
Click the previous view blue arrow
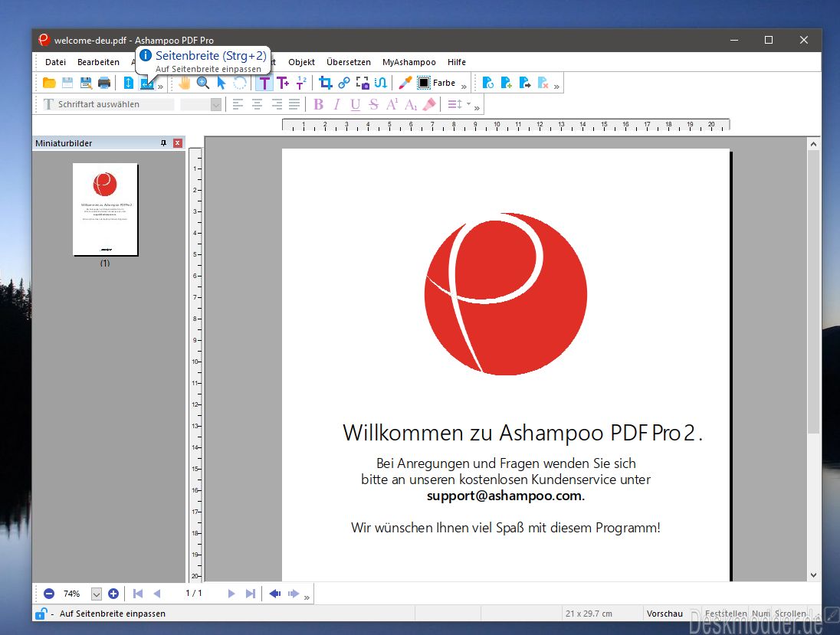pyautogui.click(x=275, y=593)
